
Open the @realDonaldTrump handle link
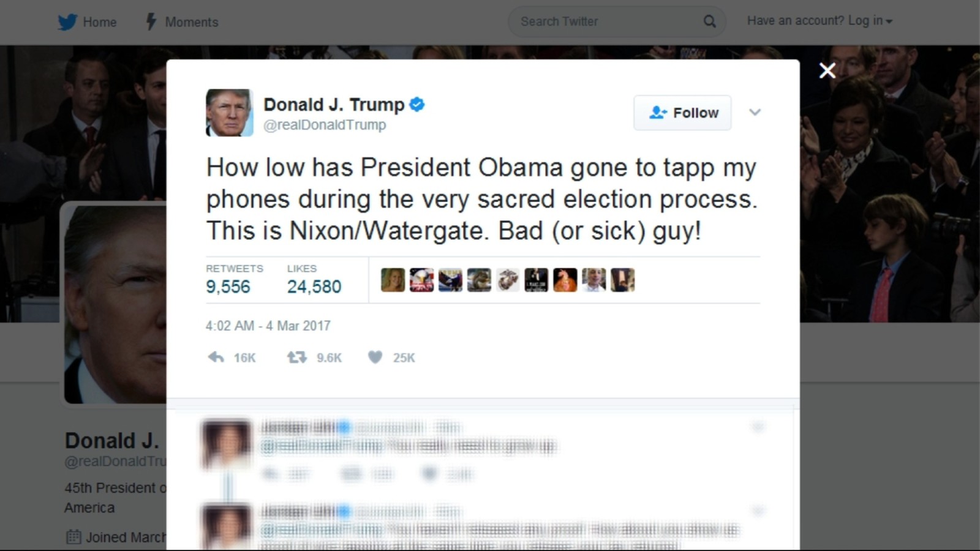click(x=325, y=125)
